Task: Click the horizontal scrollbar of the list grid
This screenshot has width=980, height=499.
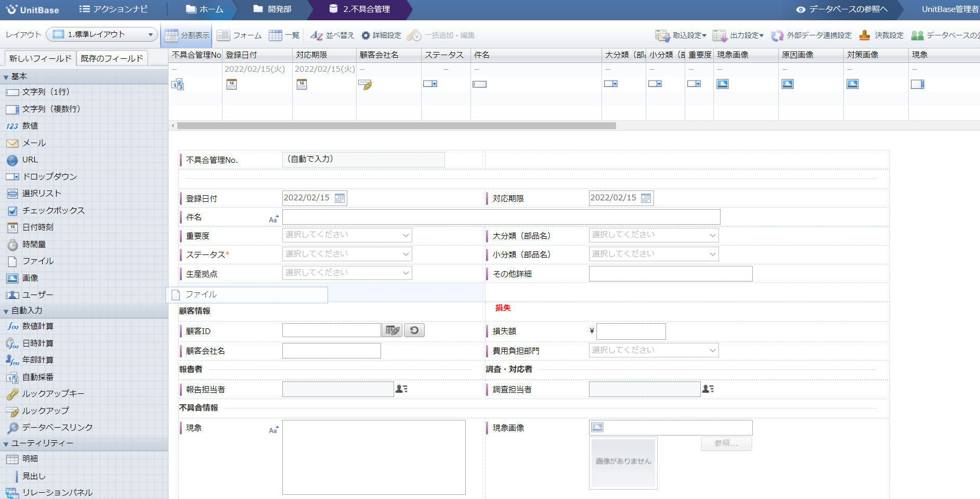Action: (x=396, y=125)
